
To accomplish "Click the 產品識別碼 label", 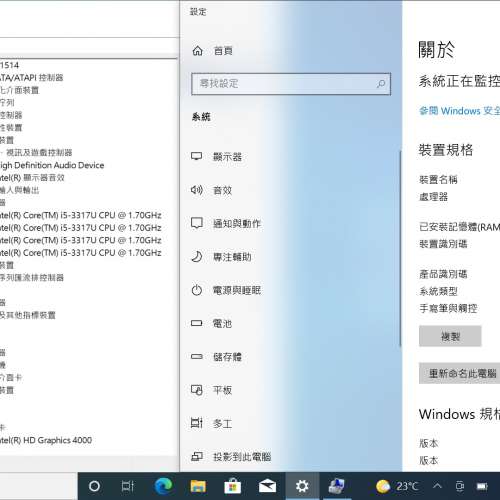I will coord(443,274).
